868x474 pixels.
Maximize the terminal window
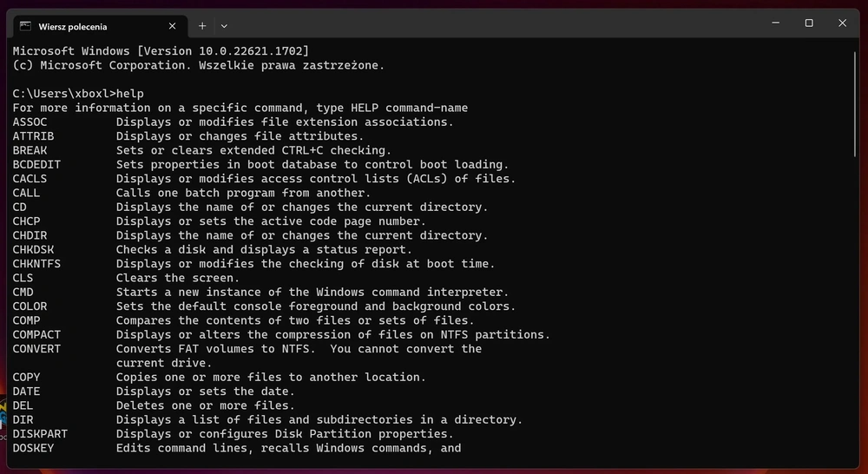[x=809, y=23]
